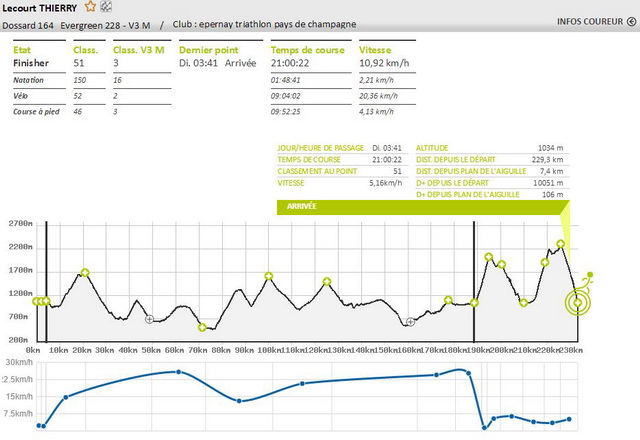Click the VITESSE 5,16km/h value in passage details
This screenshot has width=640, height=440.
pos(386,183)
